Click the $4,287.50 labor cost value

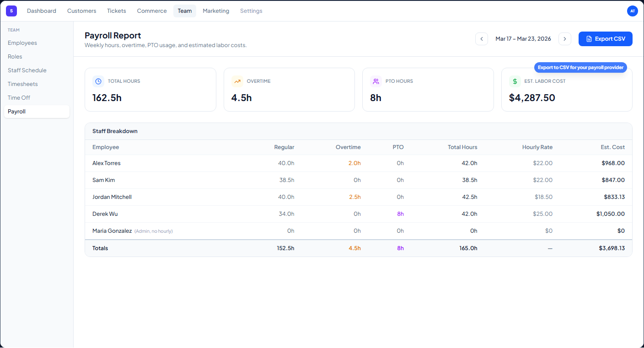point(532,98)
